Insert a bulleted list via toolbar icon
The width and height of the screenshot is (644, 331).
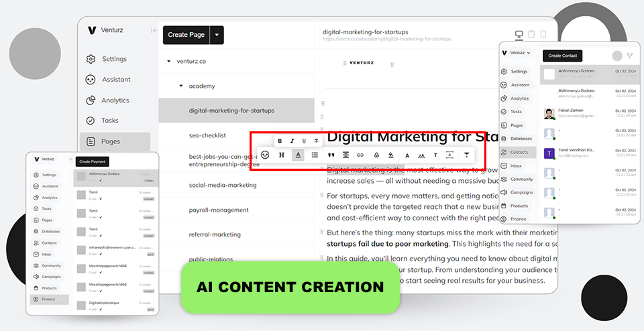(x=315, y=155)
